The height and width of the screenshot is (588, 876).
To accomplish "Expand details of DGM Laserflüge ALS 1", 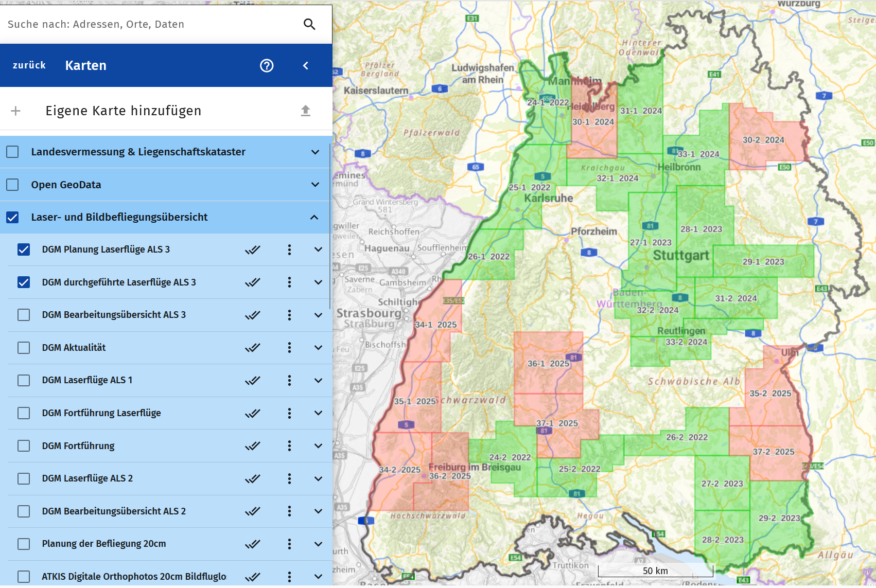I will pos(318,380).
